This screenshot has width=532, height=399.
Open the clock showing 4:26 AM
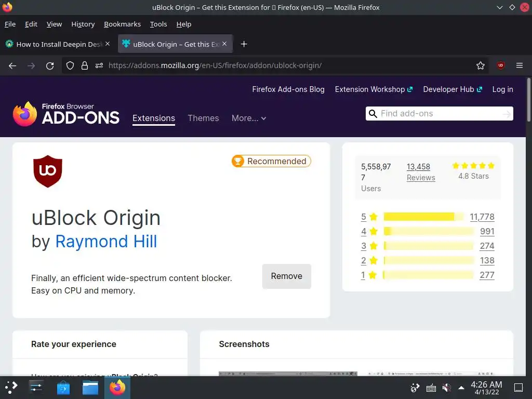[x=486, y=388]
